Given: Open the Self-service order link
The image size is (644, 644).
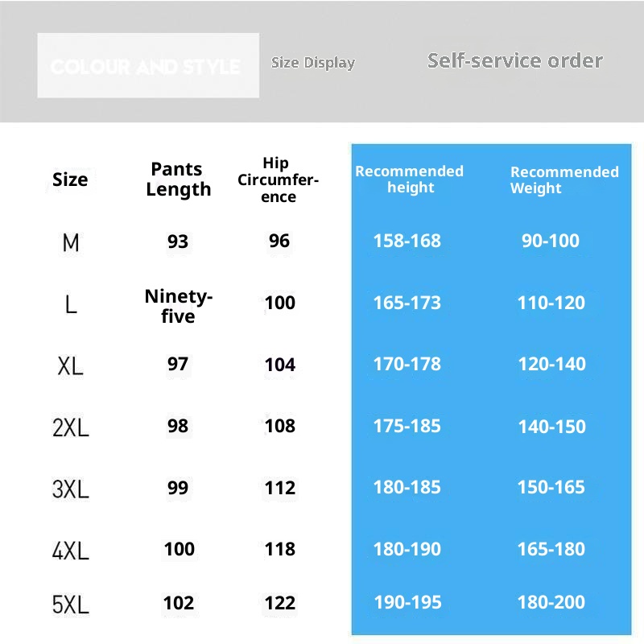Looking at the screenshot, I should click(514, 61).
